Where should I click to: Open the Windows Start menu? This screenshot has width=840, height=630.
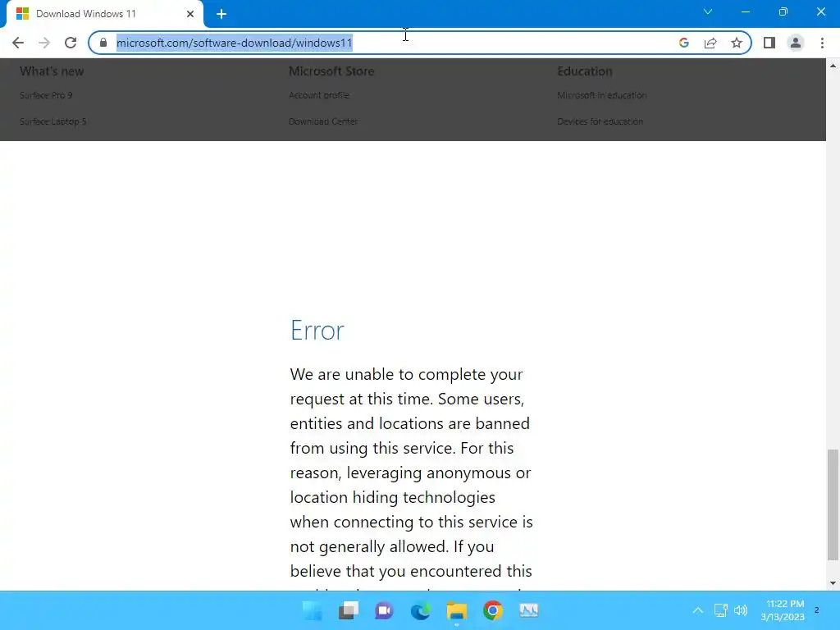coord(313,610)
